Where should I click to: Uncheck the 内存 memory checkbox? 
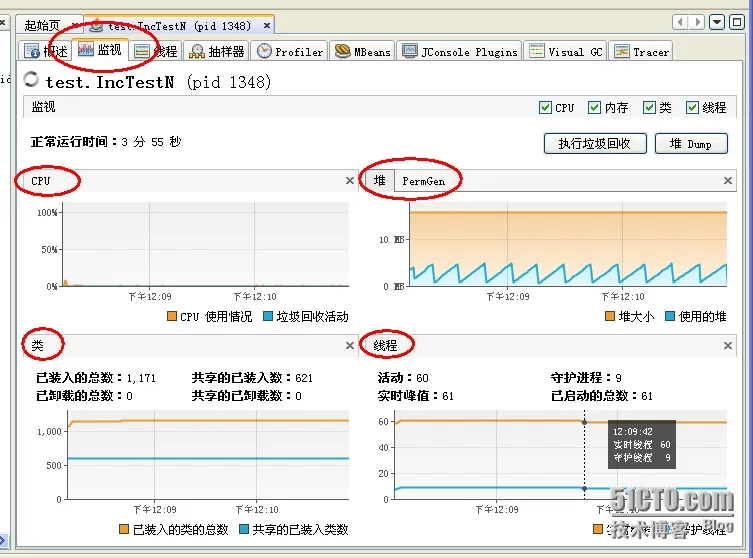pyautogui.click(x=594, y=107)
